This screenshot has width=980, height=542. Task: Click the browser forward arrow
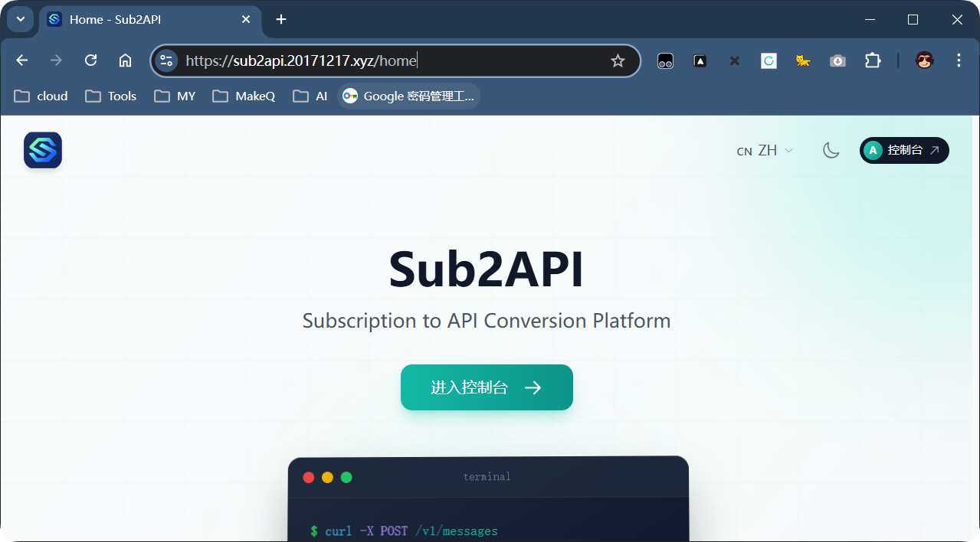tap(56, 60)
